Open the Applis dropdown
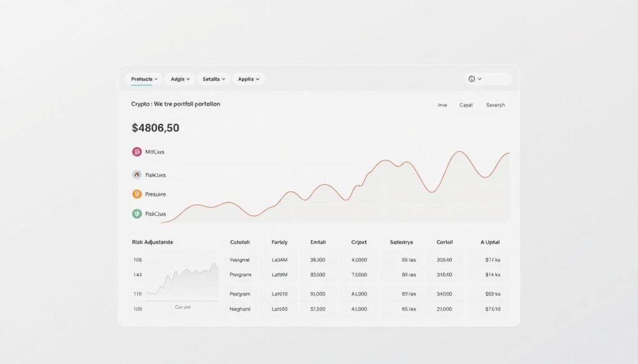This screenshot has width=638, height=364. pos(247,78)
